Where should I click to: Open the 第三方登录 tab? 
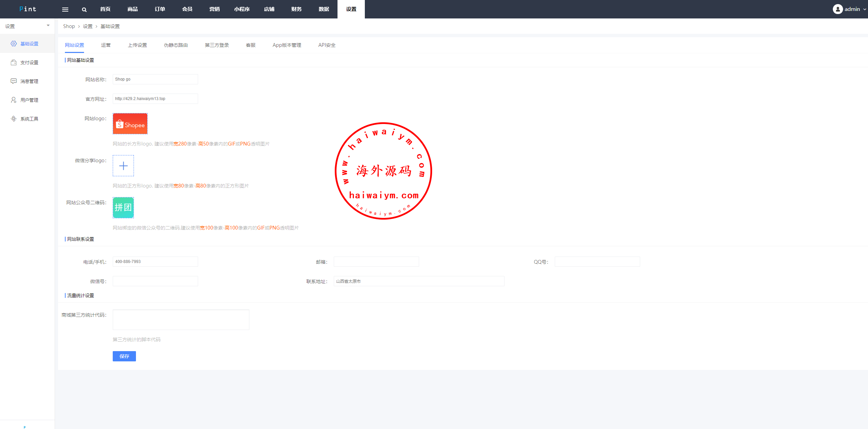coord(217,45)
